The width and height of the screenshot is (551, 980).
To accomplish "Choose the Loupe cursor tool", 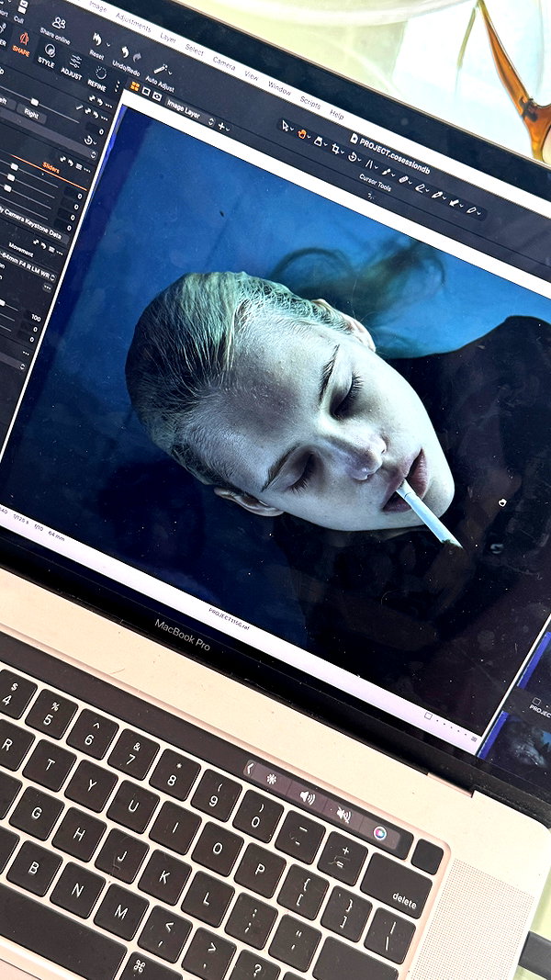I will click(318, 141).
